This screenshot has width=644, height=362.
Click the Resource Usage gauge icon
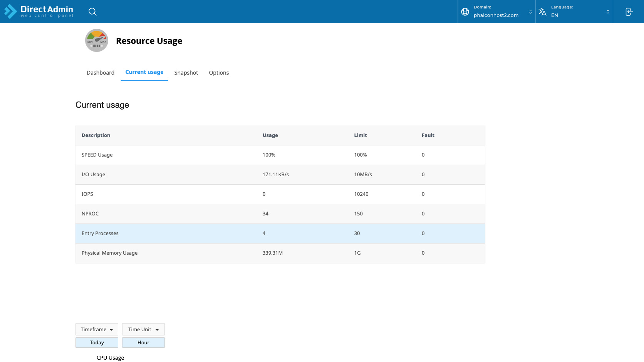coord(97,40)
